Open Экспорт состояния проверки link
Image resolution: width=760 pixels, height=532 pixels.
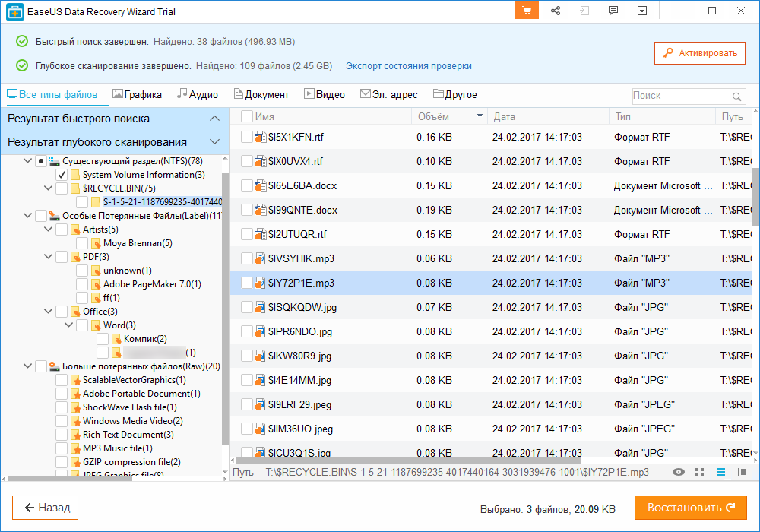(x=409, y=66)
